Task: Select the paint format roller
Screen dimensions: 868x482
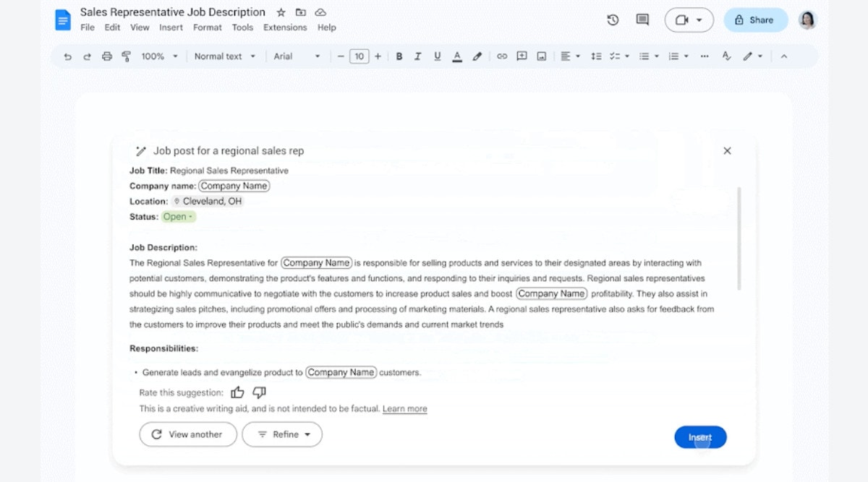Action: (127, 56)
